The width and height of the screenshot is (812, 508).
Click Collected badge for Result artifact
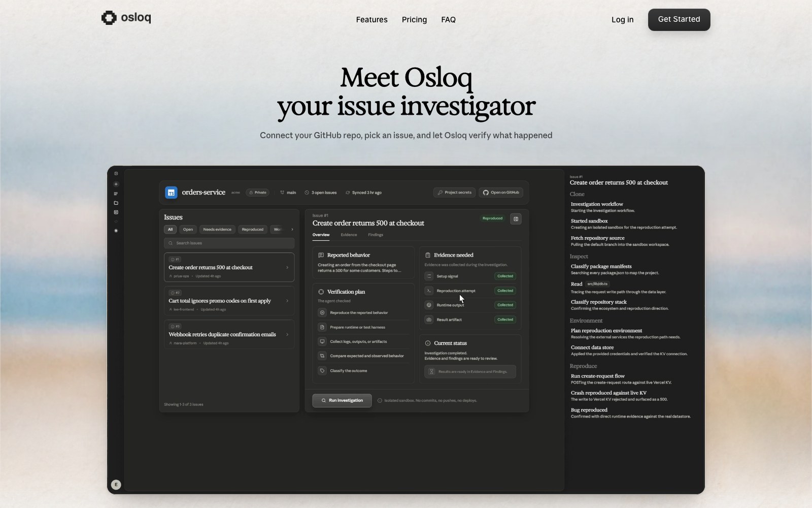coord(505,320)
